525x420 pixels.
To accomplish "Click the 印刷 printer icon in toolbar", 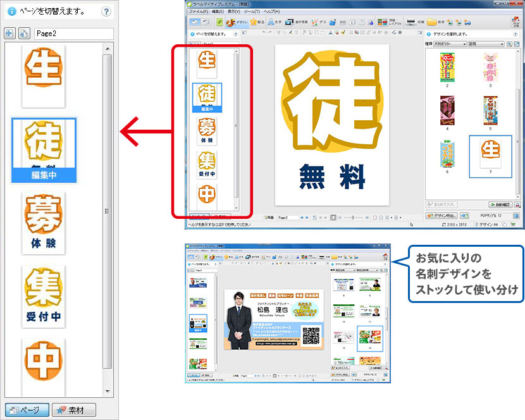I will (414, 22).
